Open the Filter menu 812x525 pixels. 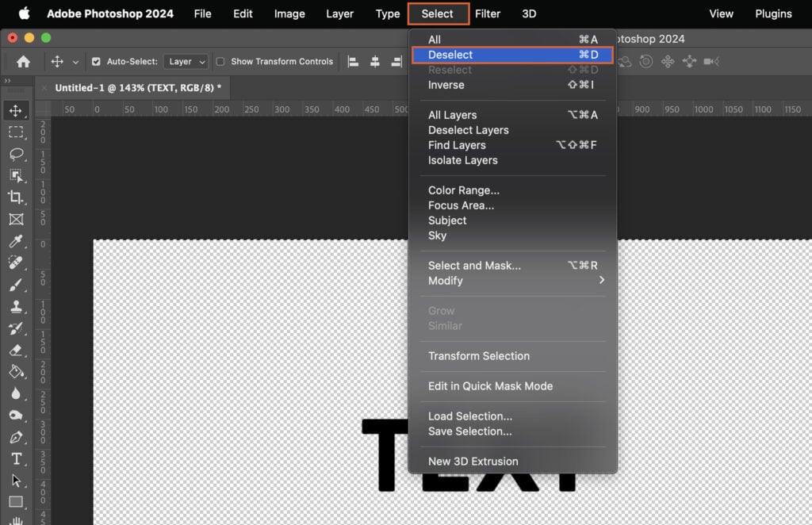pos(488,13)
